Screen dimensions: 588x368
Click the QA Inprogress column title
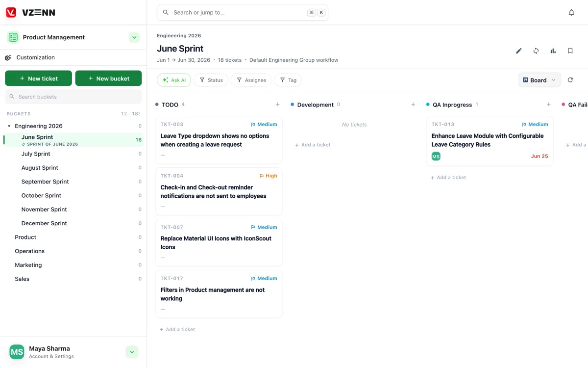(452, 105)
